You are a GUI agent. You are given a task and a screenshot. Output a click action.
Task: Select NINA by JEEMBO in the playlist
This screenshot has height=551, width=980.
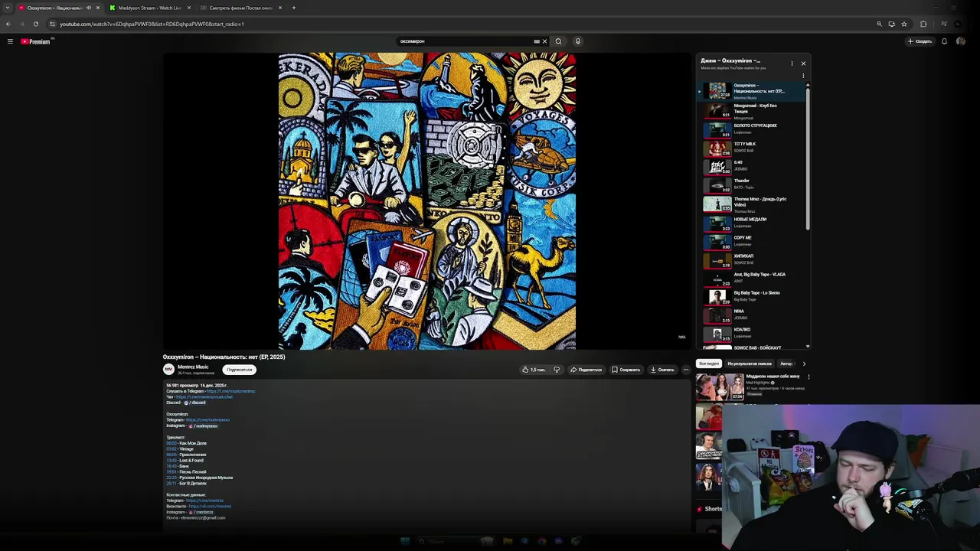(750, 315)
